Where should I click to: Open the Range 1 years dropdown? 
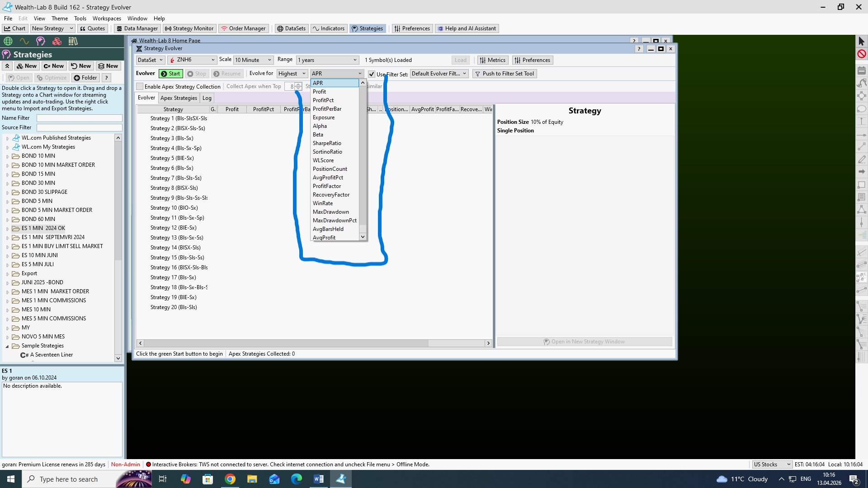pyautogui.click(x=327, y=60)
